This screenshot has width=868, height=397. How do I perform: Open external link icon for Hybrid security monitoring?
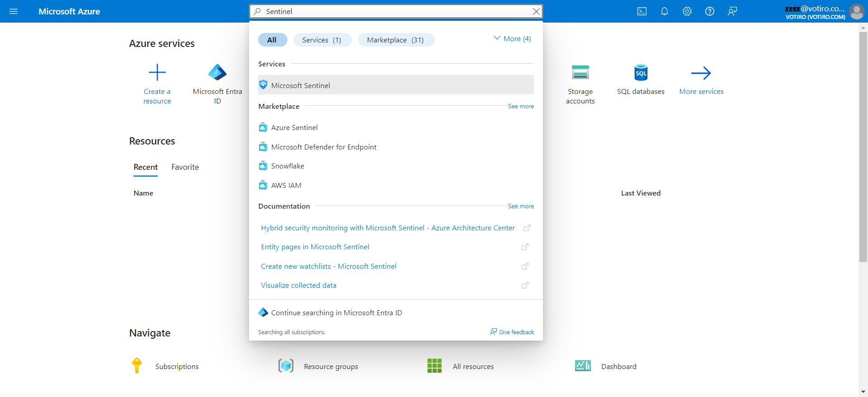point(527,228)
